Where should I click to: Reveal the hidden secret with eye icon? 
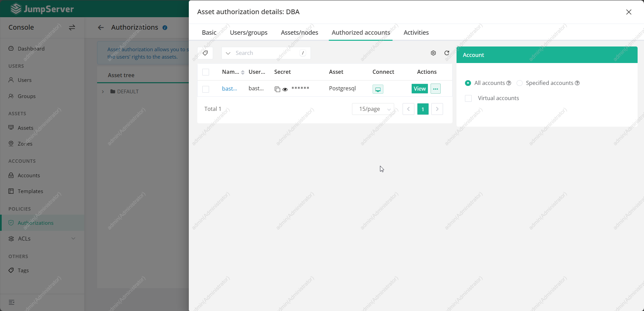(x=285, y=89)
